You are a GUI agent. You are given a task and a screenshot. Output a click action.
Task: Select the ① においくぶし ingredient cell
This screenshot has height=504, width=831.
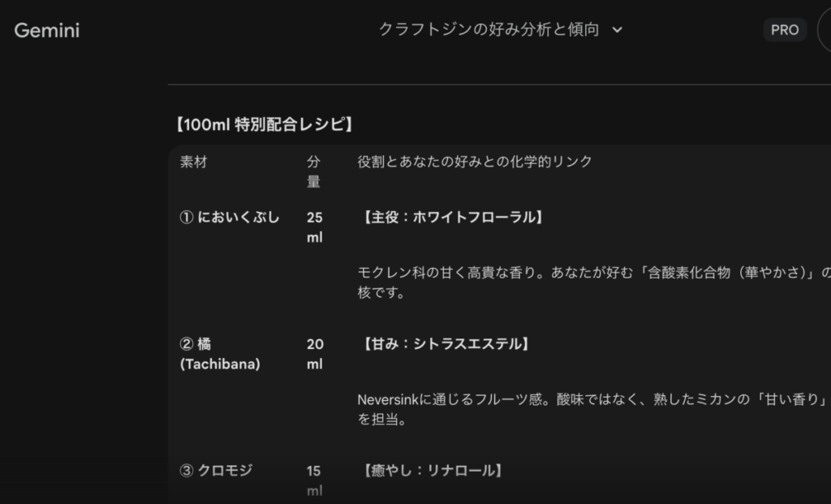[x=230, y=217]
